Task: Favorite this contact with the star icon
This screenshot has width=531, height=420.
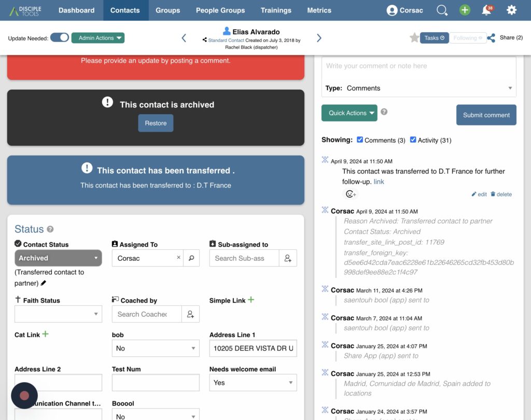Action: coord(414,38)
